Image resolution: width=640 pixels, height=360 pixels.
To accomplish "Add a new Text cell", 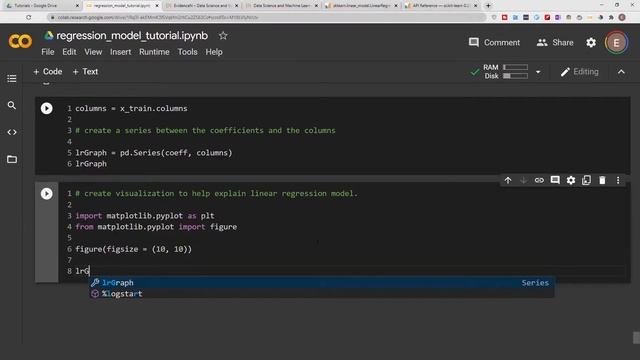I will pyautogui.click(x=85, y=72).
